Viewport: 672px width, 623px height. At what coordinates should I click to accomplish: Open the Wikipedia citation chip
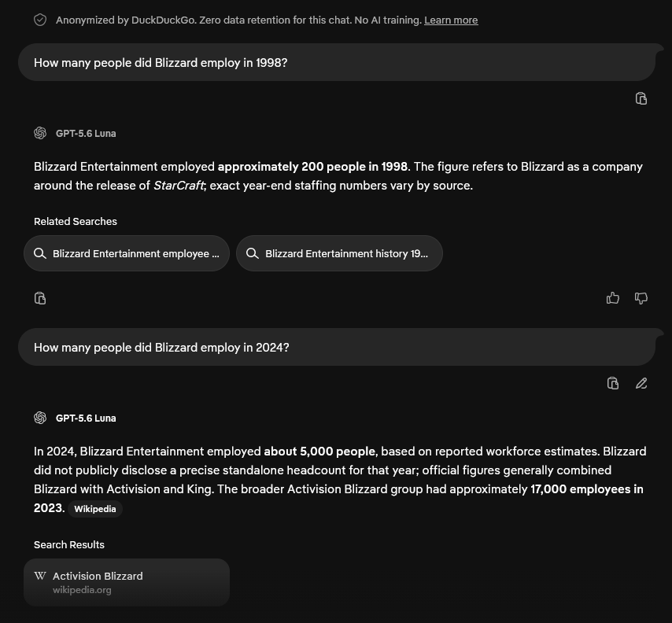pyautogui.click(x=95, y=509)
